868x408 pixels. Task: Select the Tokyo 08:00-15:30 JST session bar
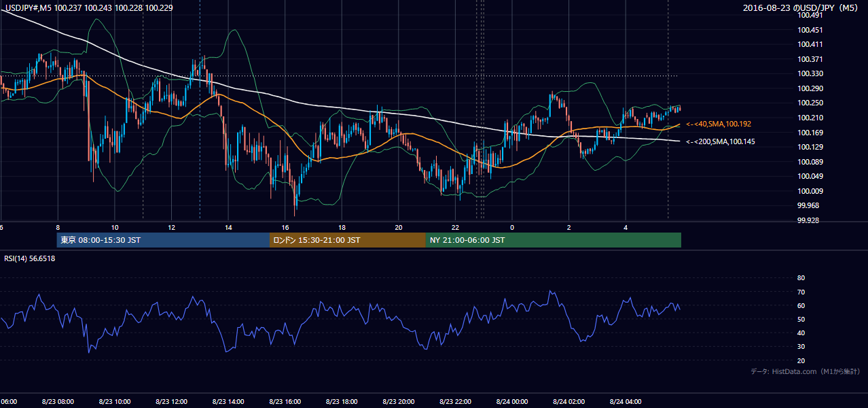[x=163, y=240]
